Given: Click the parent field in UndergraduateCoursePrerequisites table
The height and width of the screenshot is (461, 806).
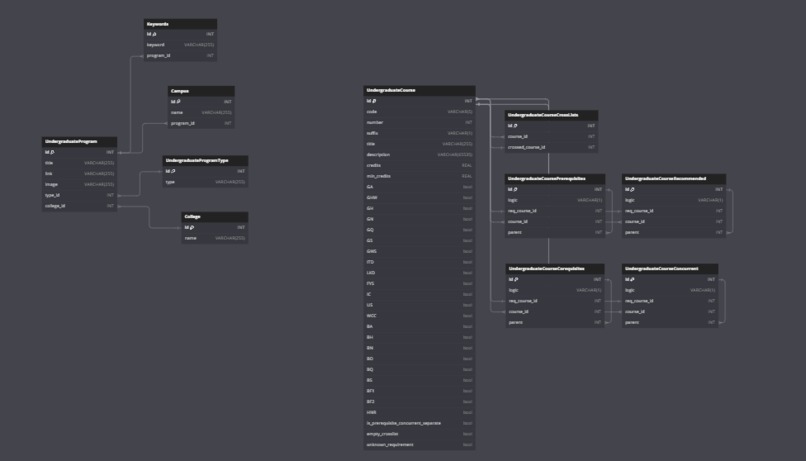Looking at the screenshot, I should [555, 233].
